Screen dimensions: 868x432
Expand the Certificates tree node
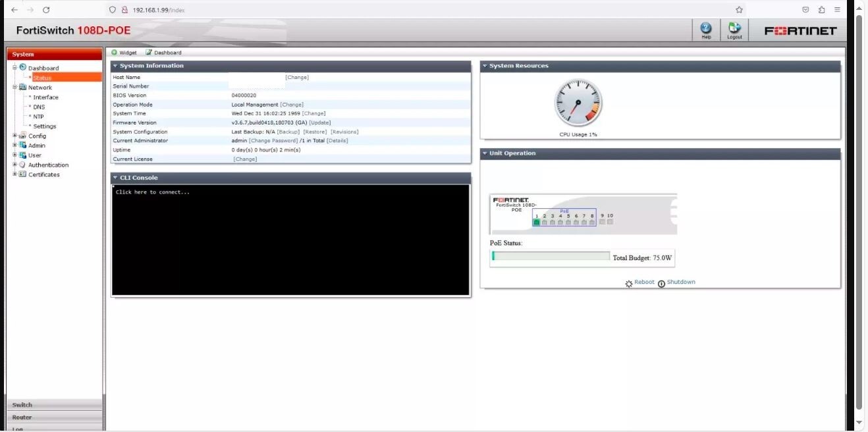pyautogui.click(x=14, y=174)
